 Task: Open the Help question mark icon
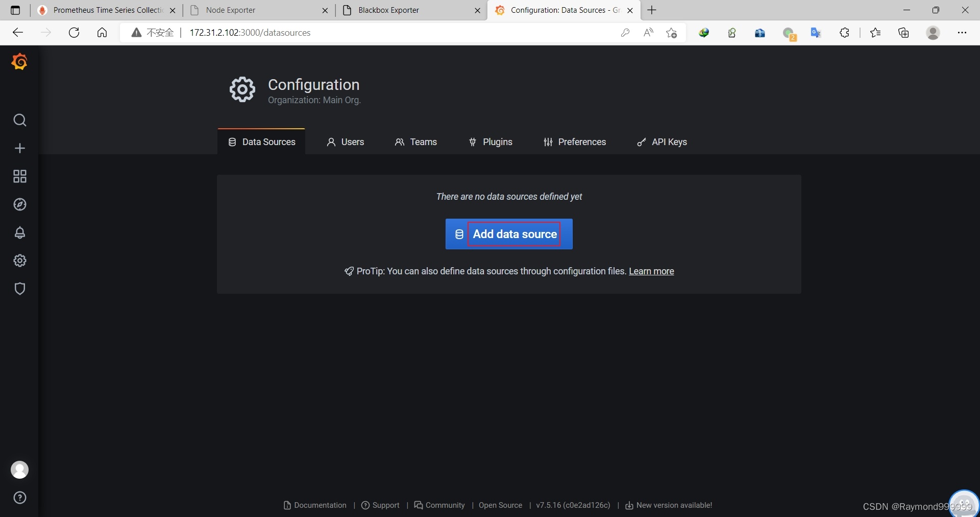20,498
